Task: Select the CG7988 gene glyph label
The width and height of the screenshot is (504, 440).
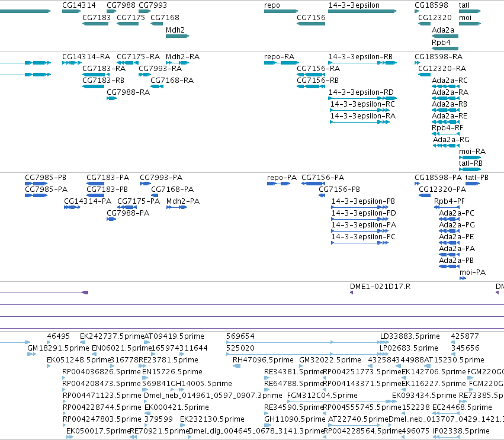Action: click(x=121, y=5)
